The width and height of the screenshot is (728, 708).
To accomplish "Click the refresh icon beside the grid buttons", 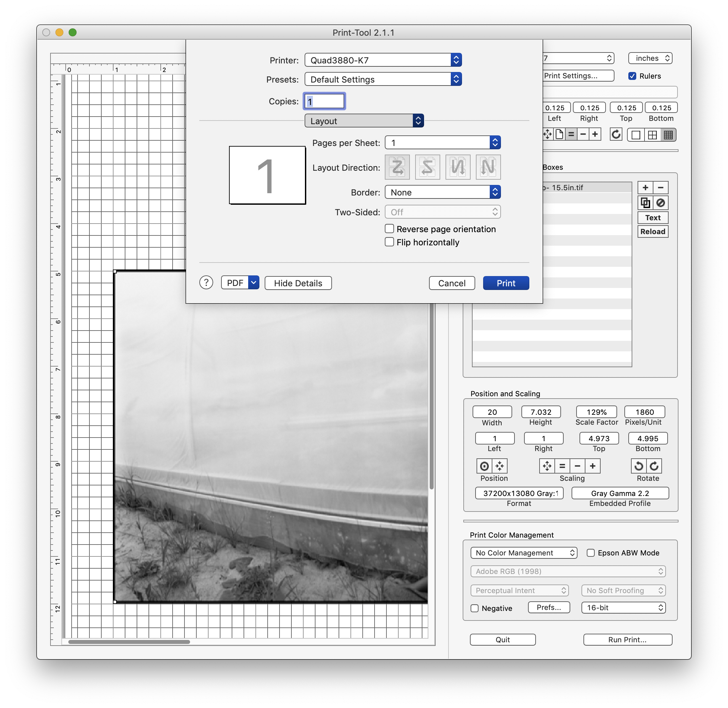I will 616,134.
